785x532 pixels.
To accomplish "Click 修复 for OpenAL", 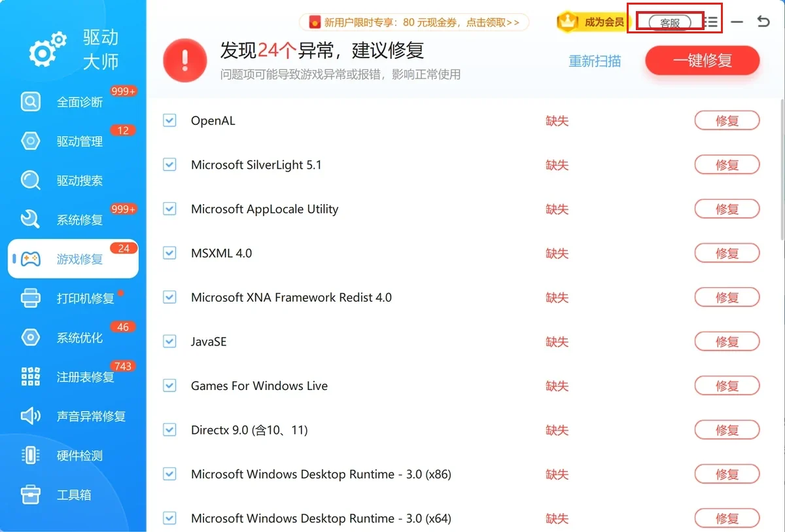I will tap(727, 120).
